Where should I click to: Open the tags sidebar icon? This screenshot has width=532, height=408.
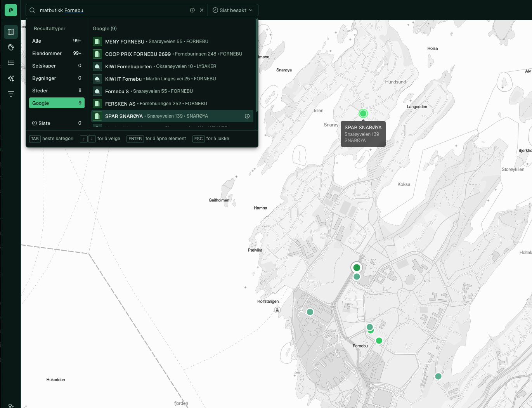[11, 47]
